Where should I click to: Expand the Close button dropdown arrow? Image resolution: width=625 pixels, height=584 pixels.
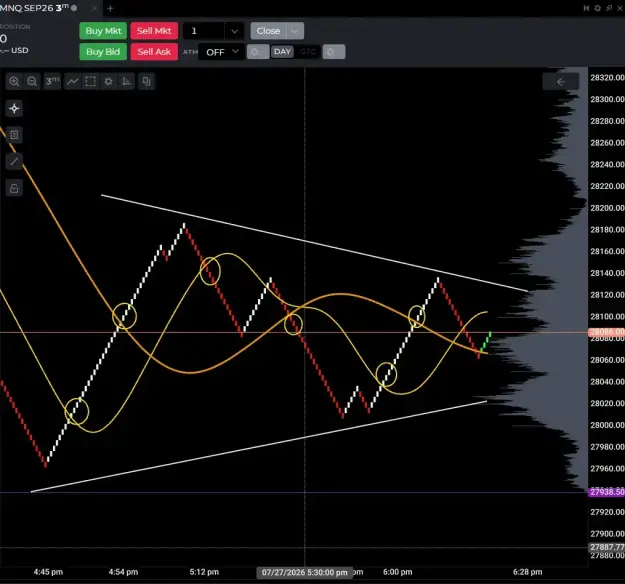[295, 31]
